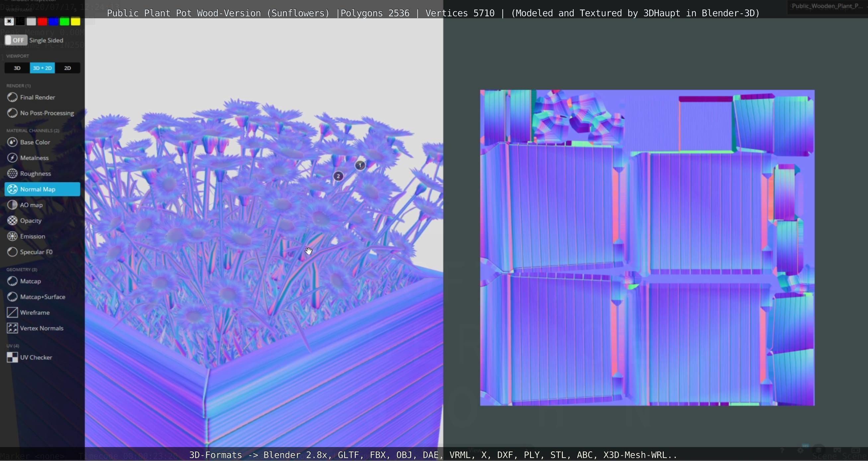
Task: Toggle the Single Sided switch on
Action: [16, 40]
